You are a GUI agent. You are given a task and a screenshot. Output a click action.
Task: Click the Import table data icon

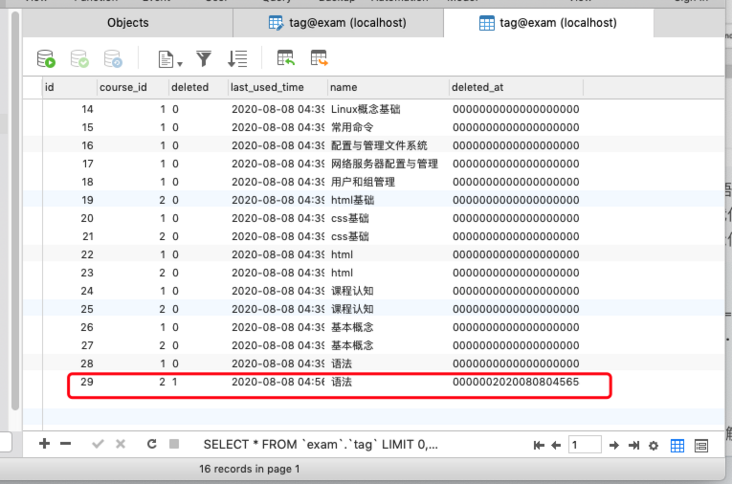point(285,58)
